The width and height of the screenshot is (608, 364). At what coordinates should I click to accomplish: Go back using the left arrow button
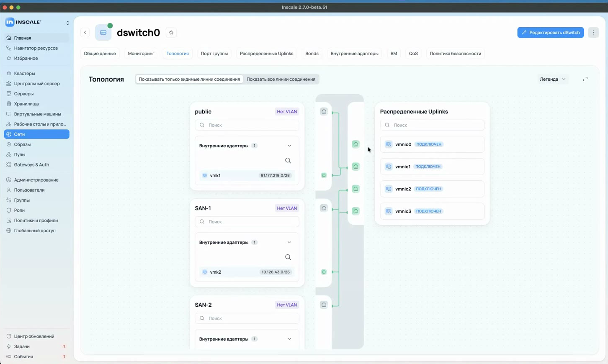tap(85, 33)
